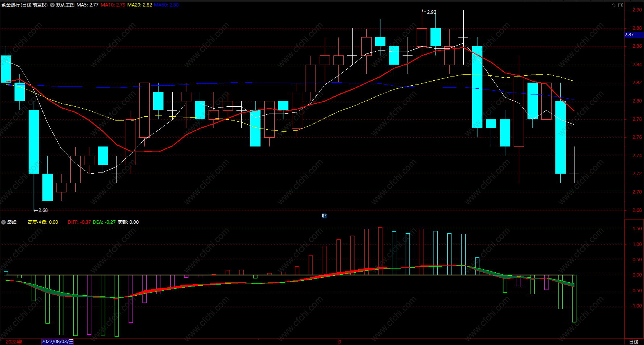Click the -1.00 indicator axis label
This screenshot has height=345, width=644.
pos(636,306)
